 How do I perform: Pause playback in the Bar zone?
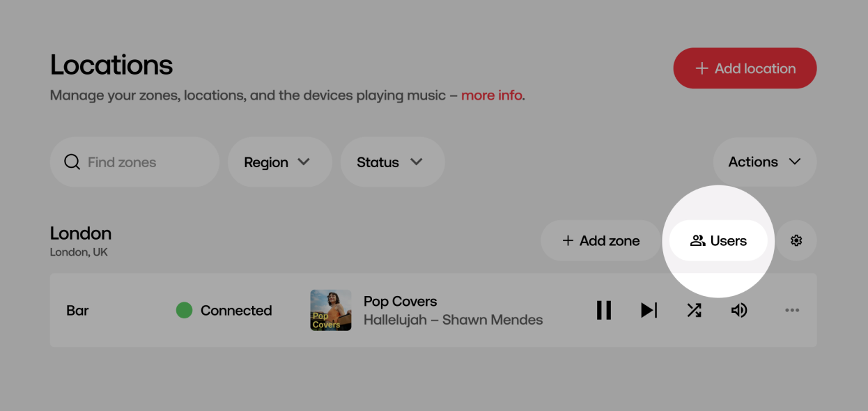pos(604,310)
